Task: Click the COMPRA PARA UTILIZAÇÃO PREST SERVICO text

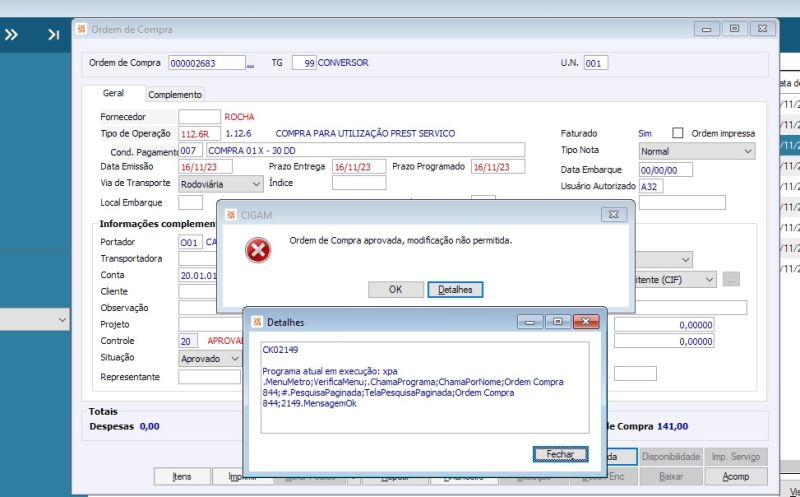Action: [x=365, y=133]
